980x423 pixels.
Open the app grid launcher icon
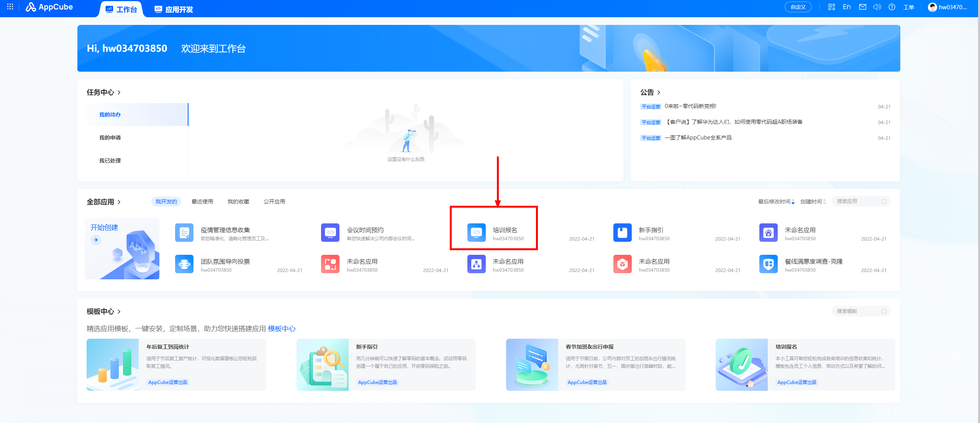click(10, 7)
